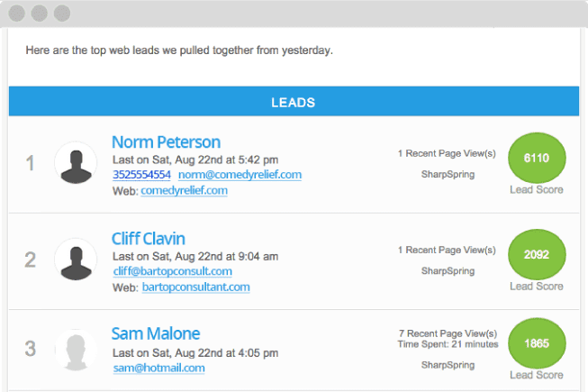588x392 pixels.
Task: Click Cliff Clavin's avatar icon
Action: (76, 260)
